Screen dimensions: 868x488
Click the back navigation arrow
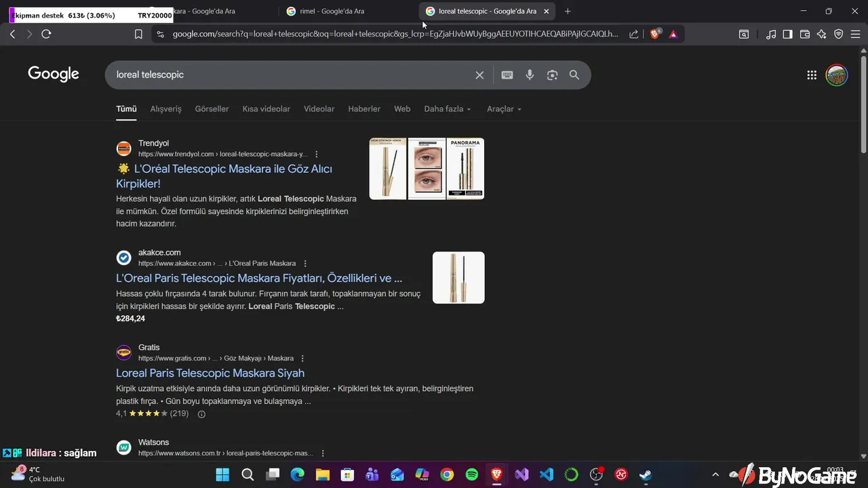12,34
